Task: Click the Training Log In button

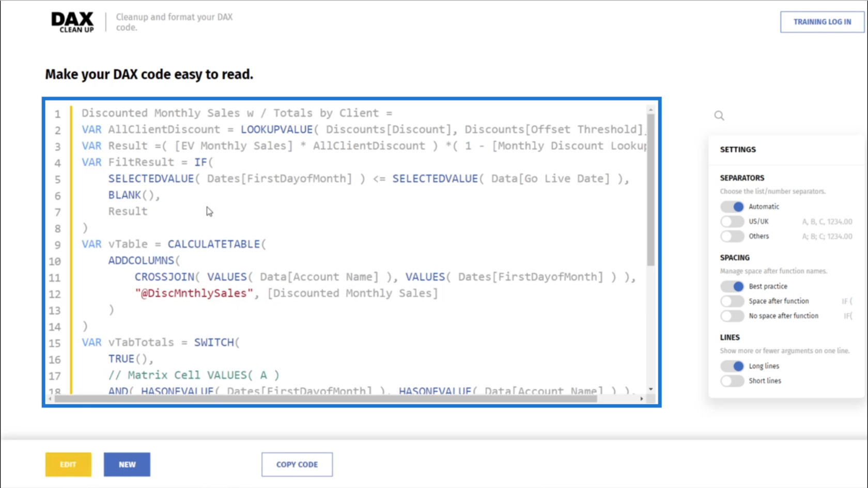Action: [x=822, y=22]
